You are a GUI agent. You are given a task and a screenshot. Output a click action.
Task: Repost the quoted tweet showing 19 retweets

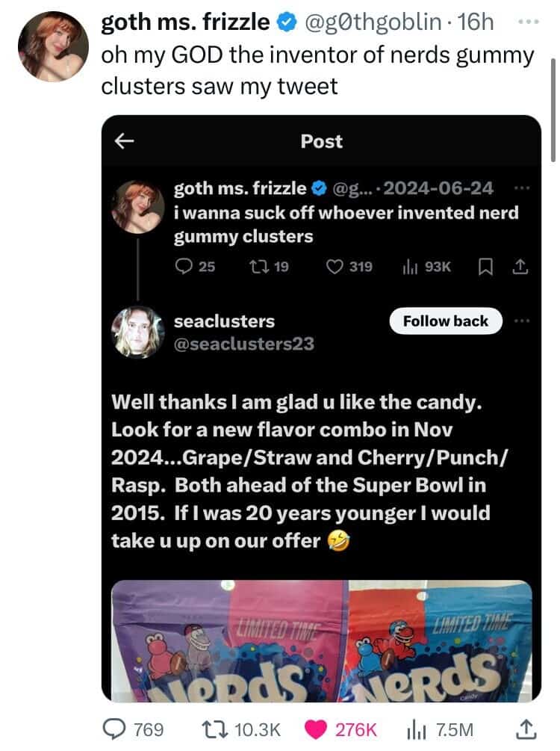pyautogui.click(x=259, y=266)
